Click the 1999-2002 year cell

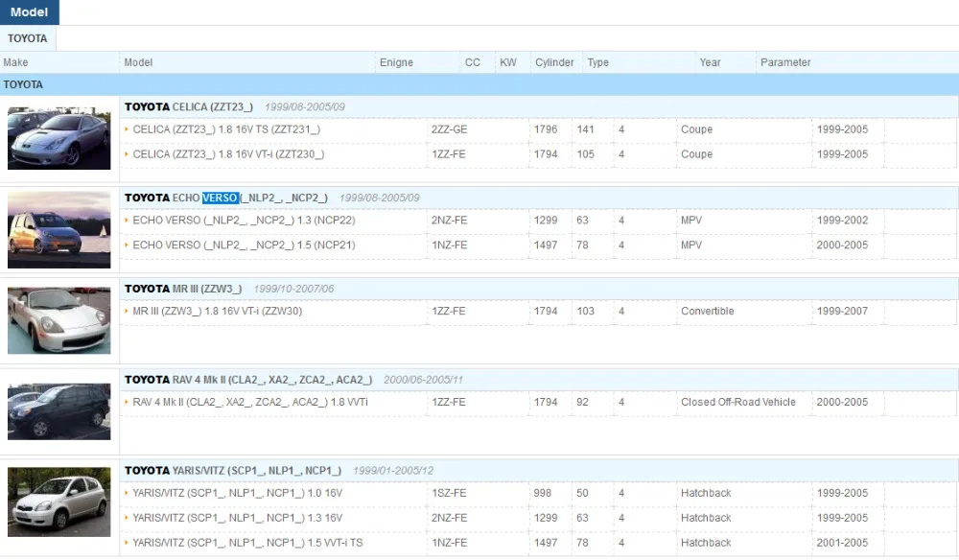(x=842, y=221)
